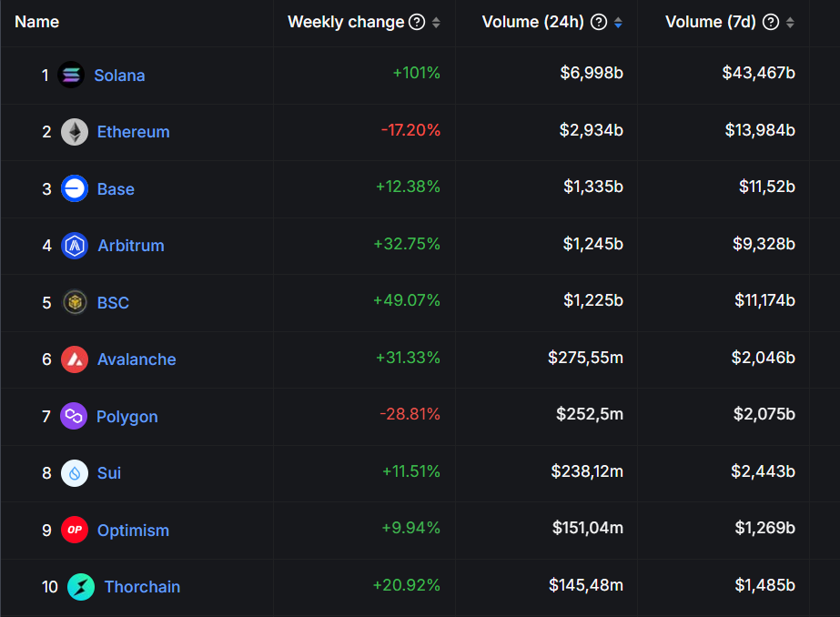This screenshot has height=617, width=840.
Task: Select the $11,174b 7d volume value
Action: (765, 300)
